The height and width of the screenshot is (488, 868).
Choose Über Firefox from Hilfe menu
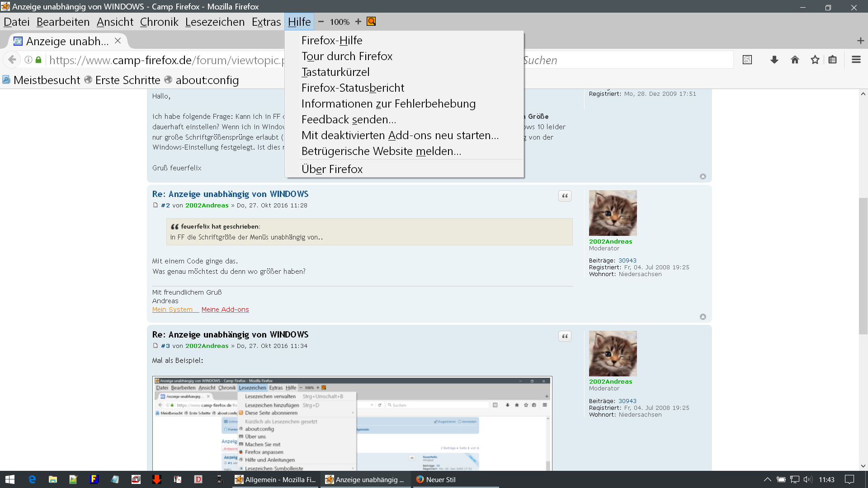(332, 169)
